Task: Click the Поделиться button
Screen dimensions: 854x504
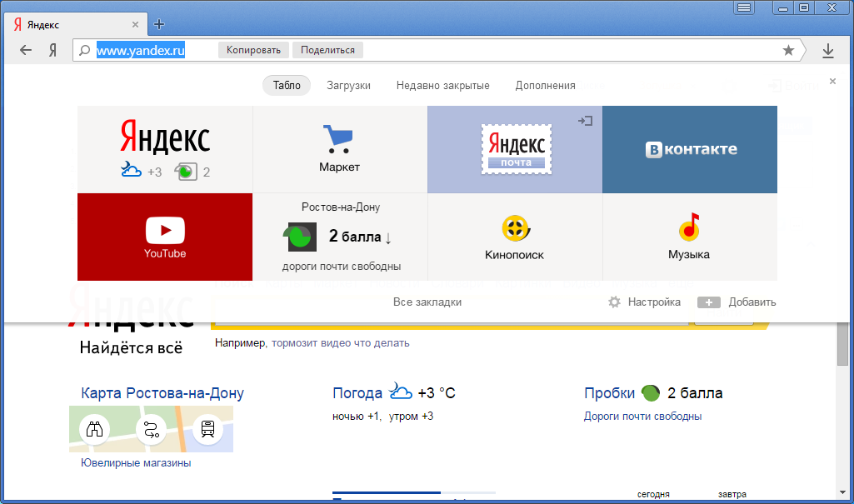Action: point(328,50)
